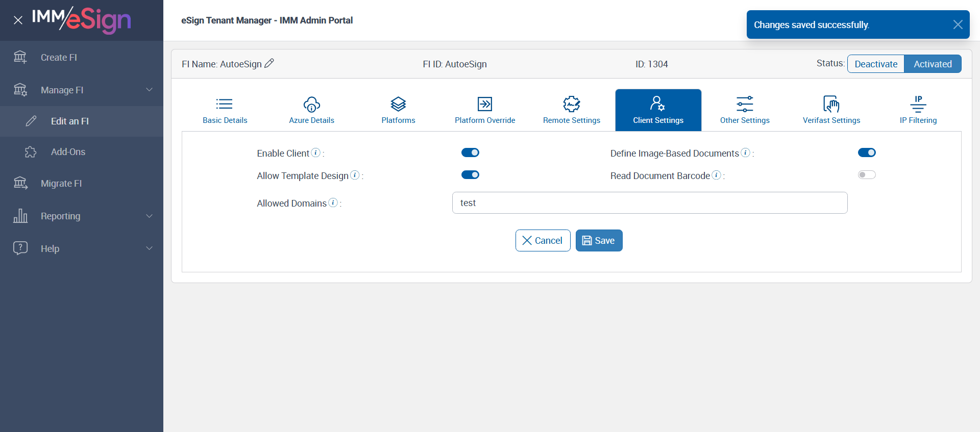Click the Allowed Domains text field

(650, 202)
